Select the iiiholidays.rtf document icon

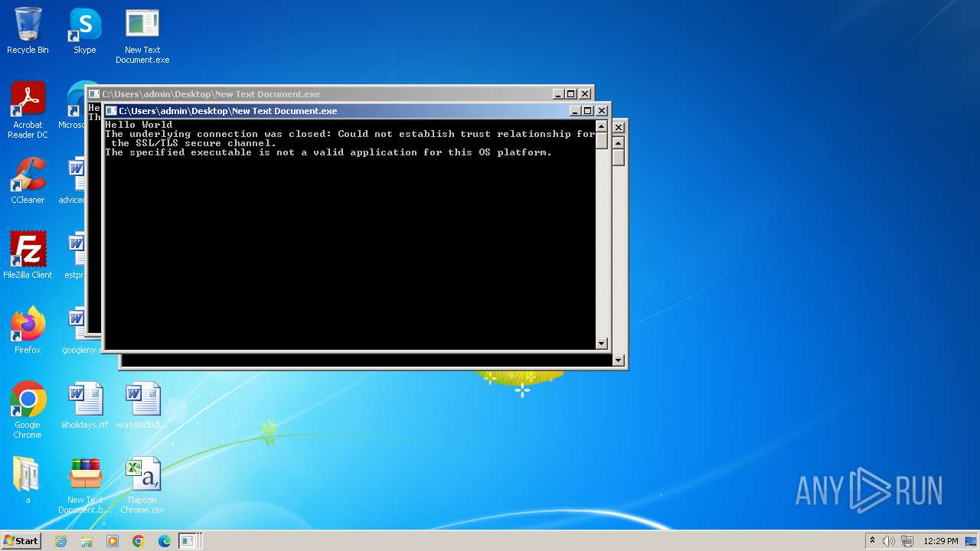(84, 406)
